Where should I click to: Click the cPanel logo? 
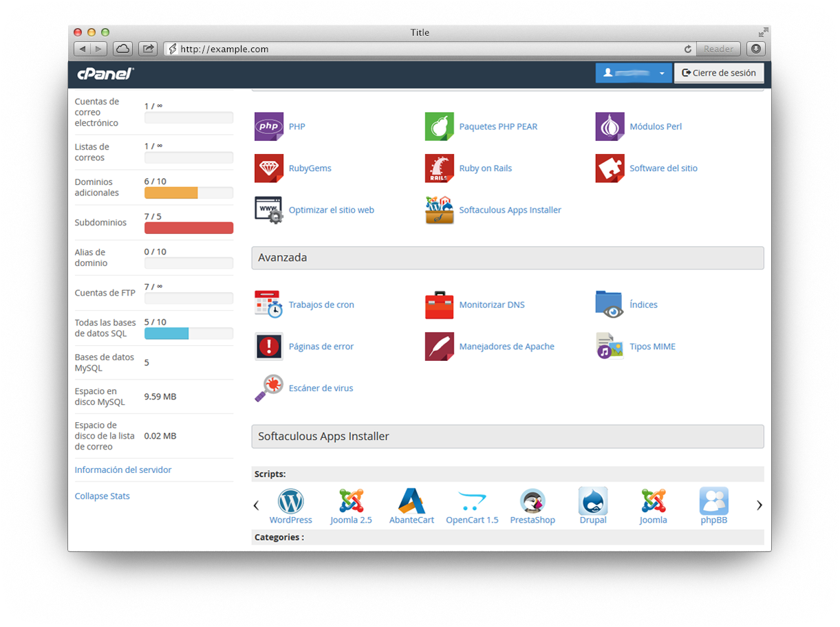[105, 74]
